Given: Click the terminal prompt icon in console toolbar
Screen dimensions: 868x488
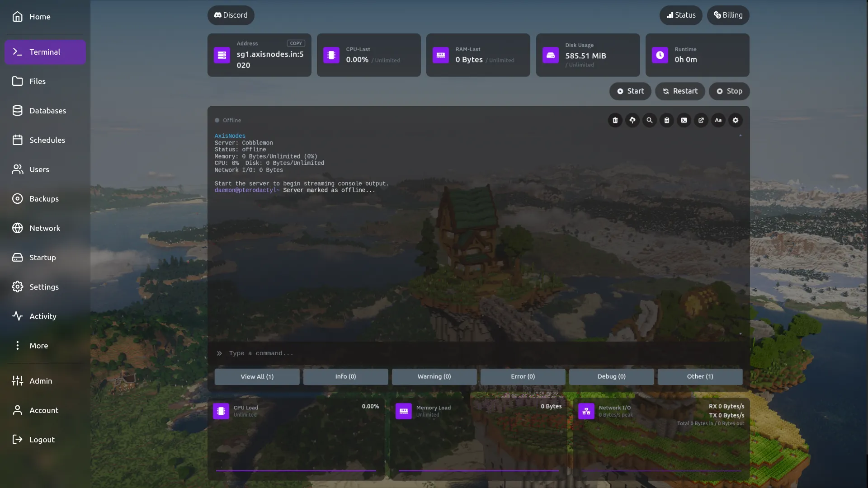Looking at the screenshot, I should click(x=684, y=120).
